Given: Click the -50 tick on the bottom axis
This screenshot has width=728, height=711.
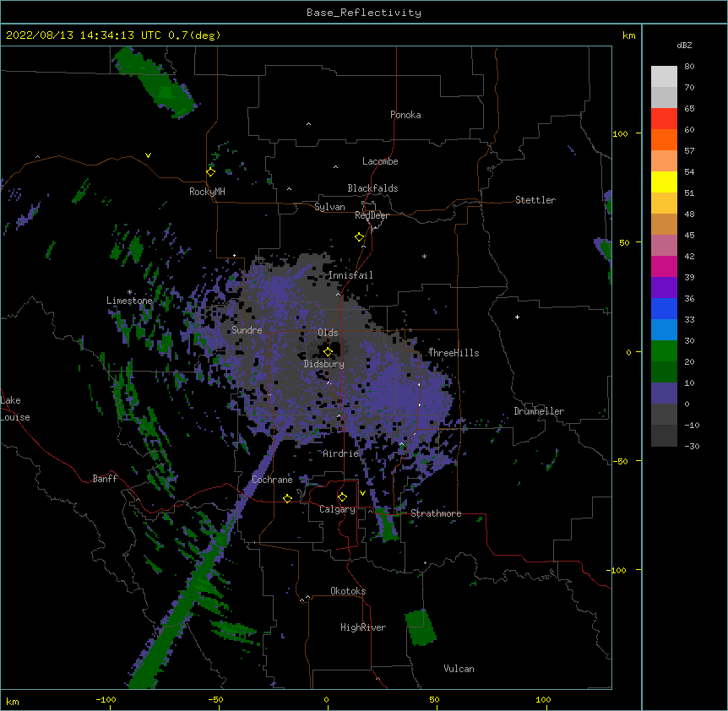Looking at the screenshot, I should (x=215, y=699).
